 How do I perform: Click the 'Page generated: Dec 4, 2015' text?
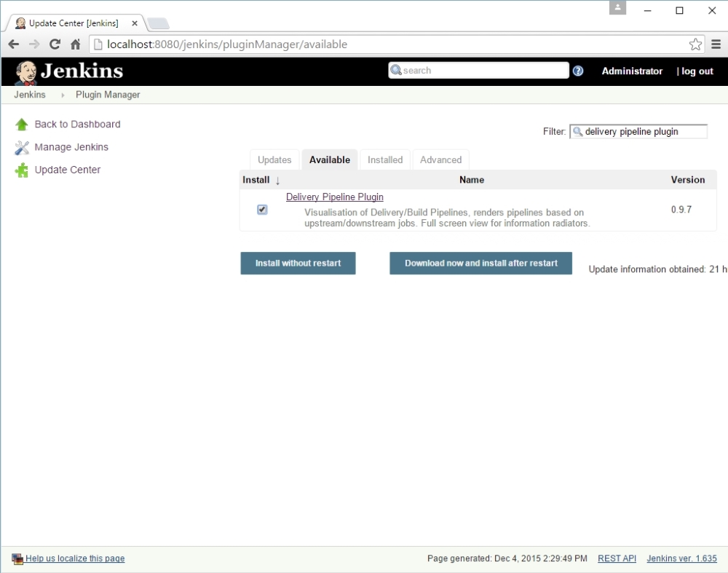click(507, 558)
